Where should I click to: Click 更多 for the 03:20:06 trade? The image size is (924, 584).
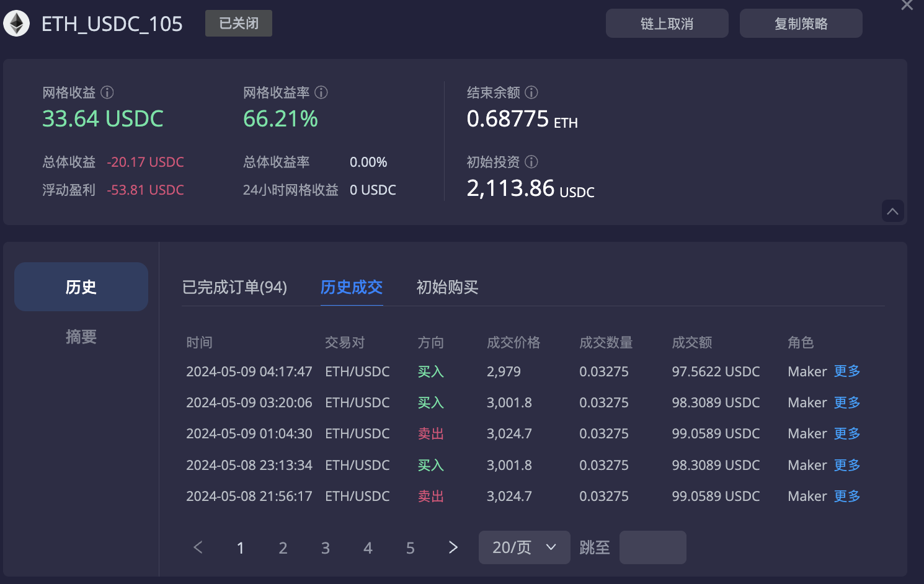click(847, 402)
